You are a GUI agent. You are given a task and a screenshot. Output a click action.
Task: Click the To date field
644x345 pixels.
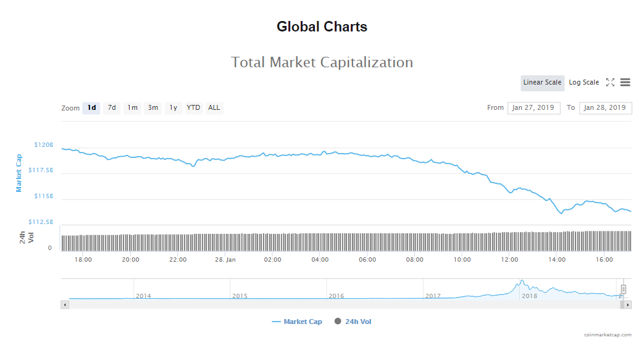click(605, 108)
